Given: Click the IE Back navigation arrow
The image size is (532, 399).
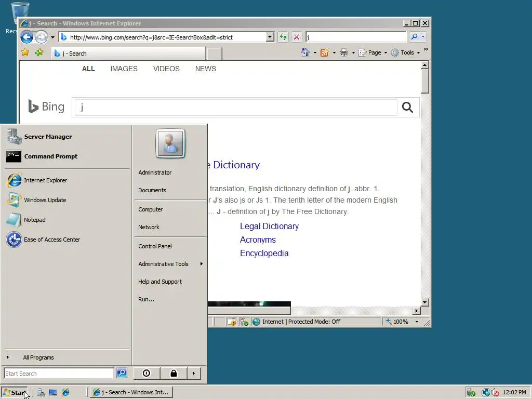Looking at the screenshot, I should (27, 37).
